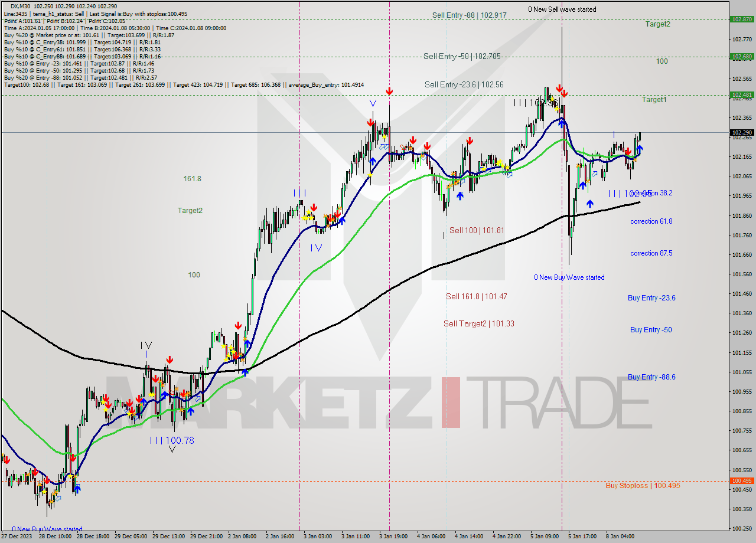The height and width of the screenshot is (543, 756).
Task: Click the 'Buy %10 @ C_Entry88: 101.689' line
Action: tap(82, 56)
